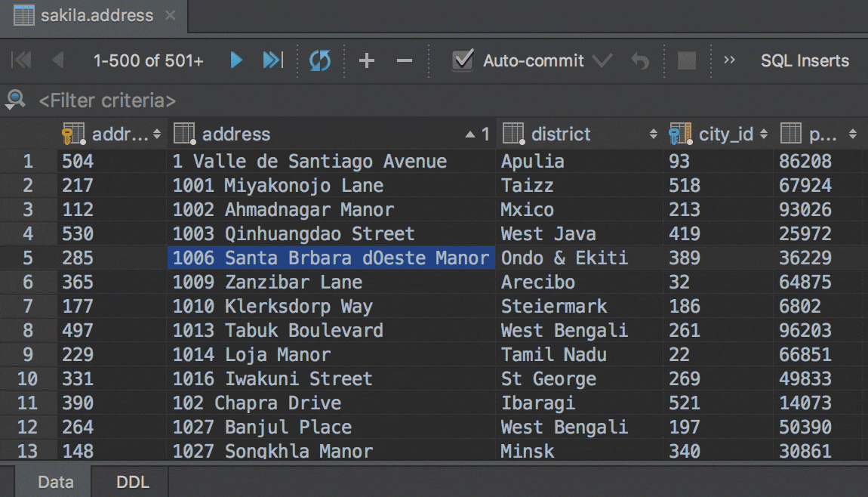Viewport: 868px width, 497px height.
Task: Select row number 10 in the gutter
Action: coord(28,379)
